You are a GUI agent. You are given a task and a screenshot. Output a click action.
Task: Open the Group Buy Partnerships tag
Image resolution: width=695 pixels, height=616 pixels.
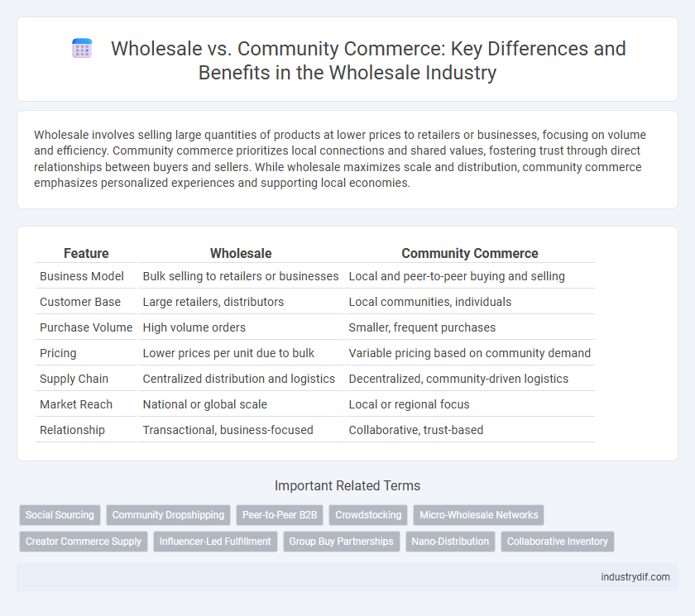coord(341,542)
